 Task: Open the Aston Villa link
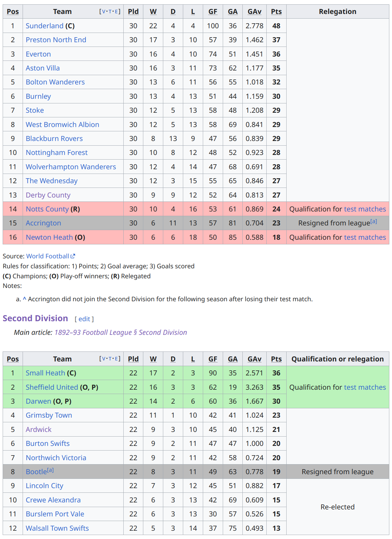(43, 68)
